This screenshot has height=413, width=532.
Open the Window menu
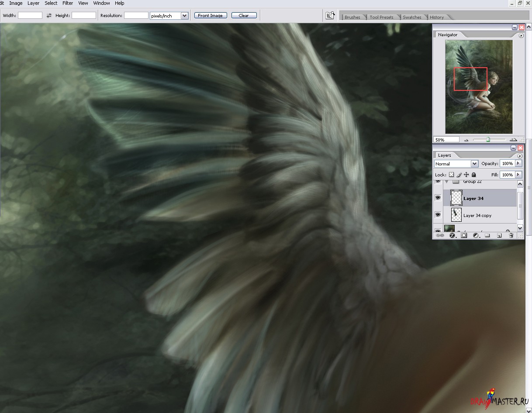101,3
